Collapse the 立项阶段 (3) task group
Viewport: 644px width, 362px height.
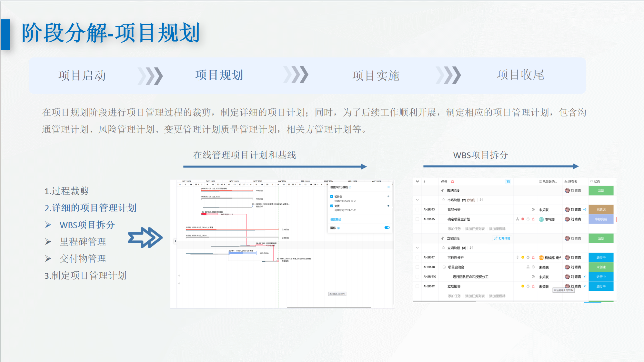(x=418, y=248)
